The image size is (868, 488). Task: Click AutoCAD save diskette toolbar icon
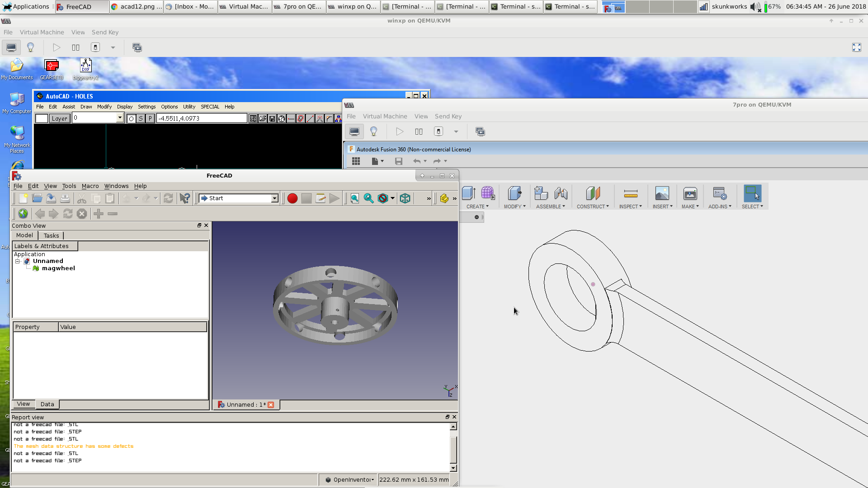pyautogui.click(x=272, y=119)
